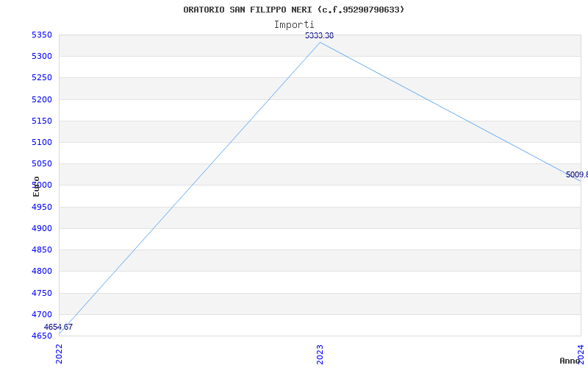The height and width of the screenshot is (368, 588).
Task: Click the 4800 y-axis value
Action: click(x=42, y=272)
